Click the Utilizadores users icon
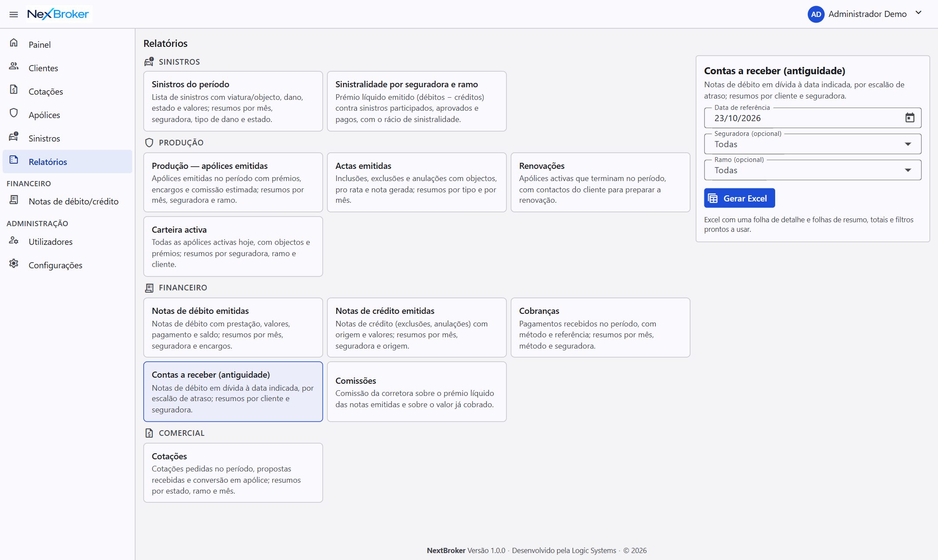This screenshot has width=938, height=560. [x=14, y=240]
